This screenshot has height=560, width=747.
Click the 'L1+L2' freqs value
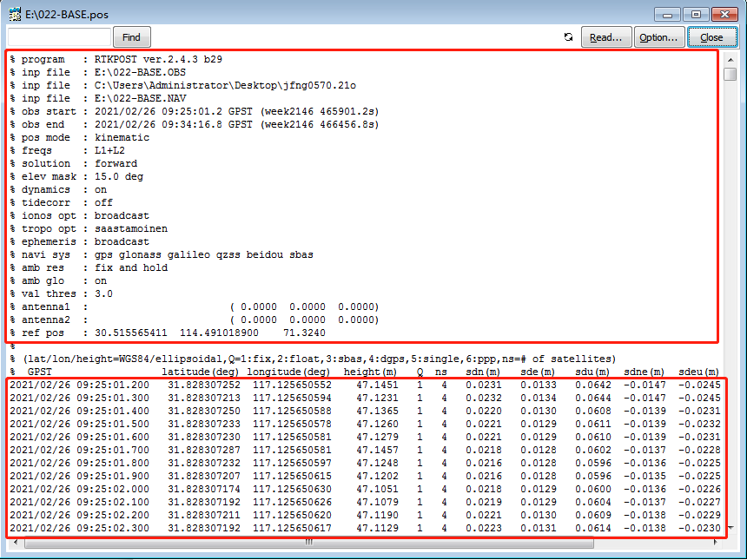[x=109, y=150]
